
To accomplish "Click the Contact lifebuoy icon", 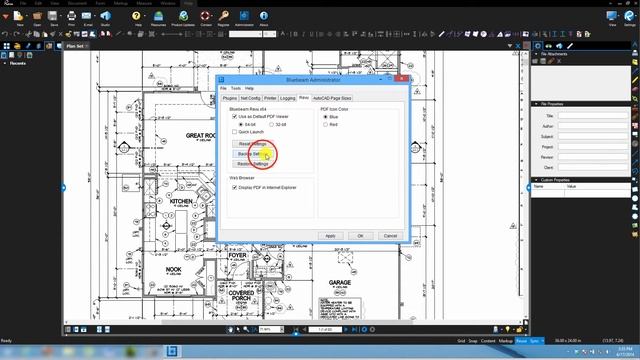I will tap(205, 16).
